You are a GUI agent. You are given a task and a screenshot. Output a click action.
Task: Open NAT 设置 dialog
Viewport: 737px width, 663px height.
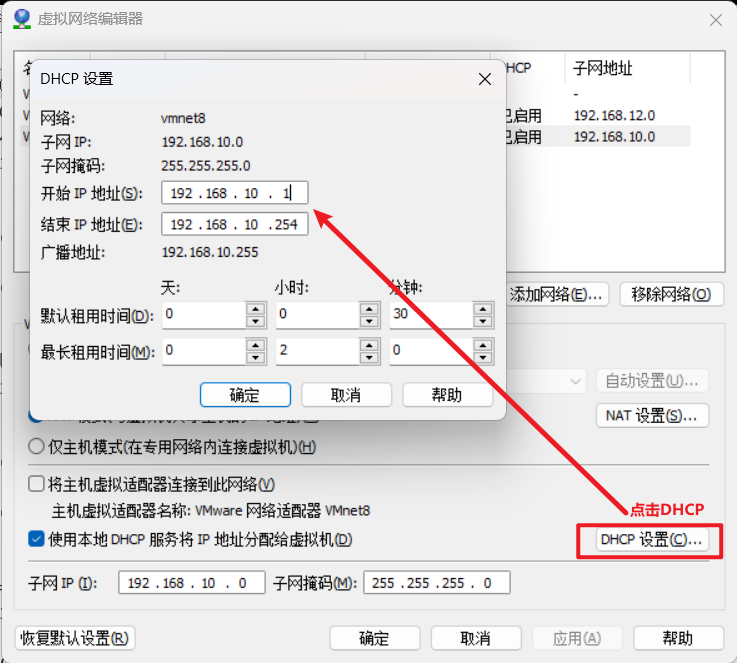[651, 415]
